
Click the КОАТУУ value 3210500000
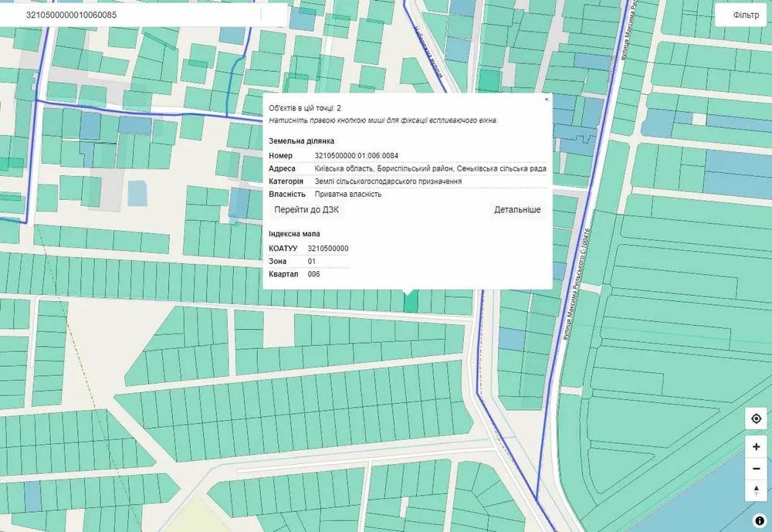pos(328,249)
